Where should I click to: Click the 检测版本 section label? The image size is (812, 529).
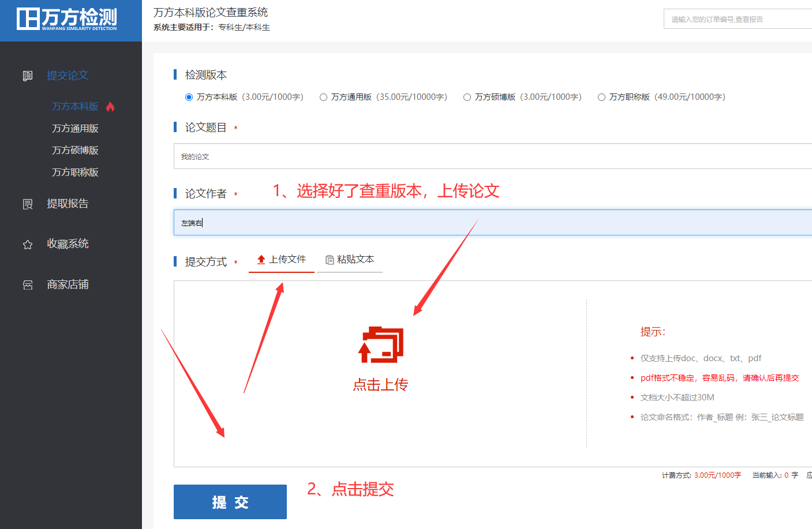point(206,75)
